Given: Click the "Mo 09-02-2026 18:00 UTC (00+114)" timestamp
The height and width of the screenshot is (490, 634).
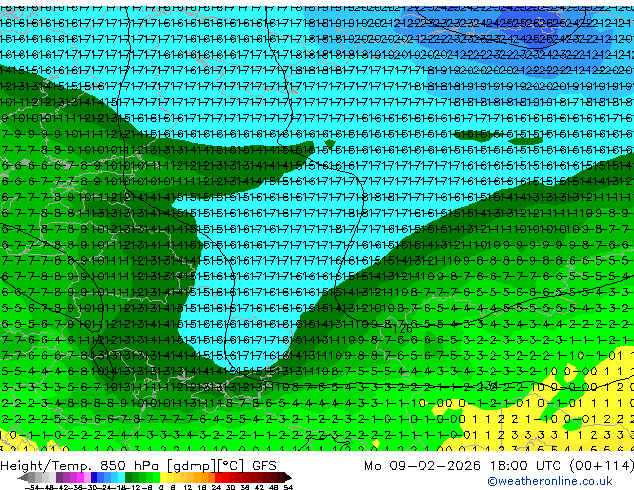Looking at the screenshot, I should click(499, 466).
